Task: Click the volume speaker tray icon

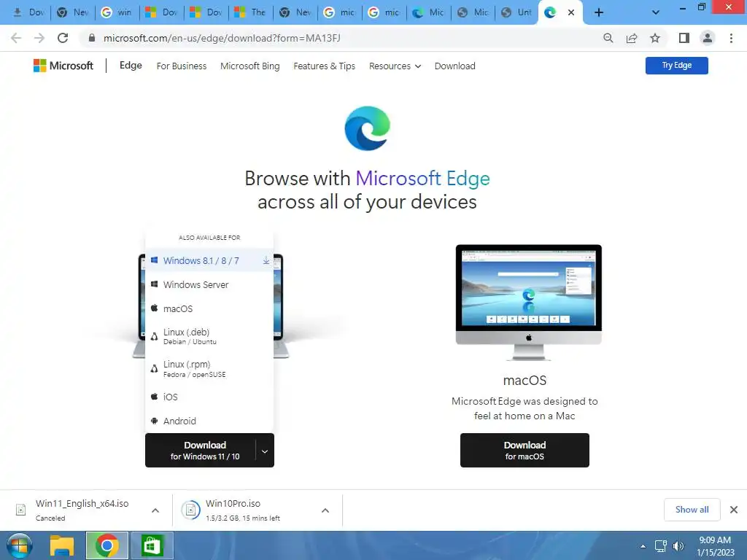Action: coord(678,546)
